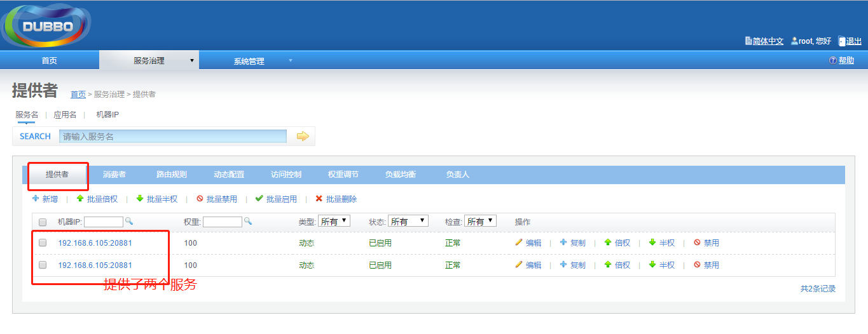Click the green down arrow for 批量半权

coord(140,199)
